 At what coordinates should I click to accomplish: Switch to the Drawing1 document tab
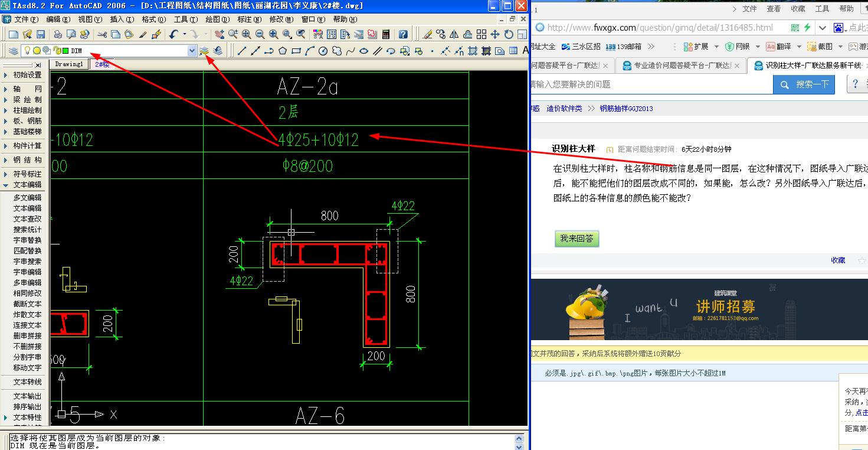70,64
